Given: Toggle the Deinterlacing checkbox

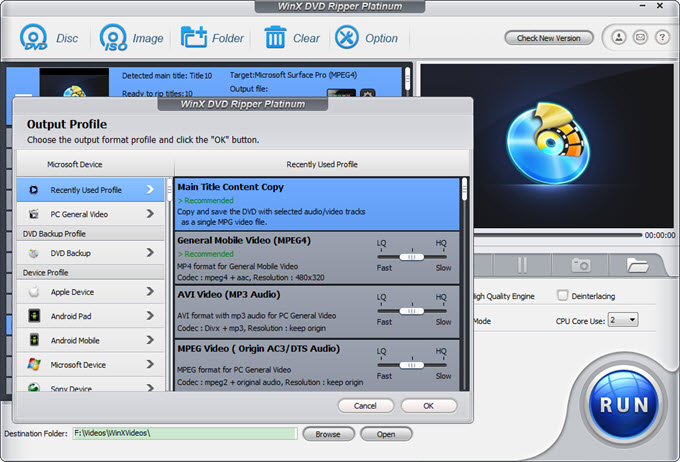Looking at the screenshot, I should click(562, 295).
